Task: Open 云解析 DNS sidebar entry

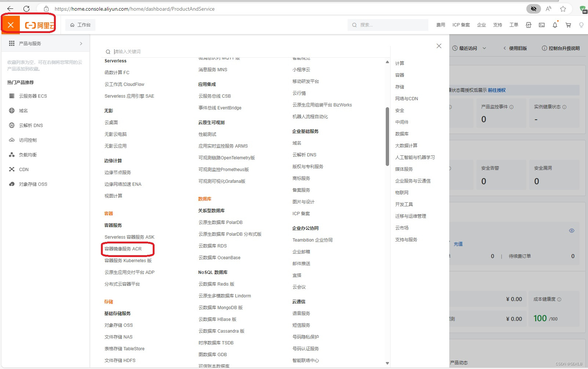Action: (x=31, y=125)
